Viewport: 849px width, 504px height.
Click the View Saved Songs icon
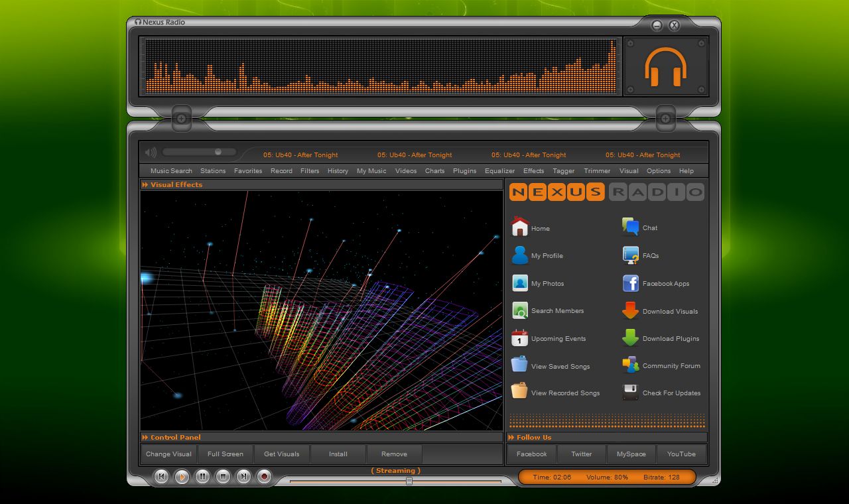520,365
